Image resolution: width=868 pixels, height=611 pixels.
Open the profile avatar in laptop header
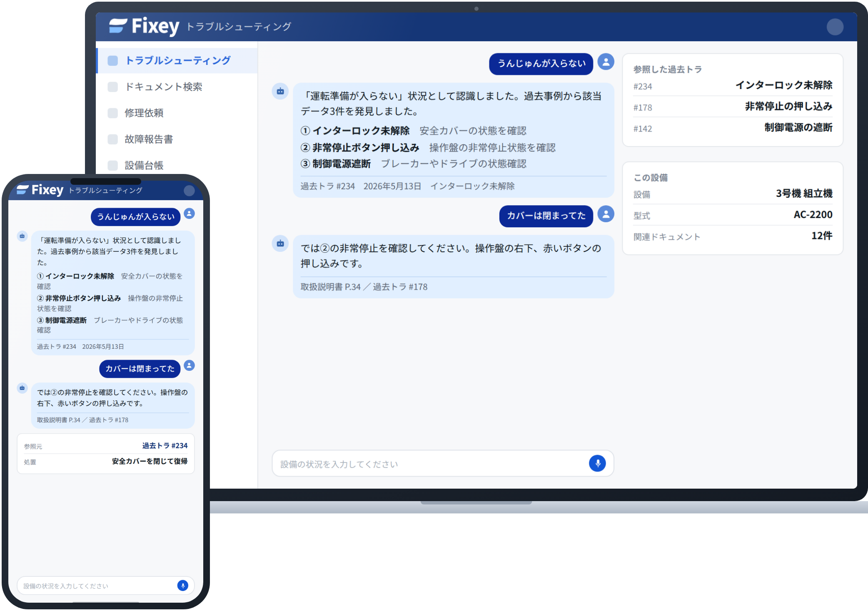point(835,27)
